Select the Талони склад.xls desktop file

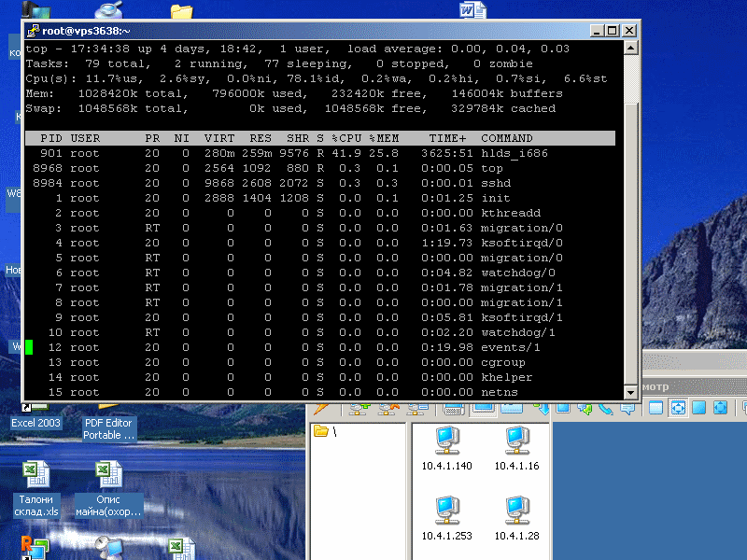pyautogui.click(x=35, y=489)
